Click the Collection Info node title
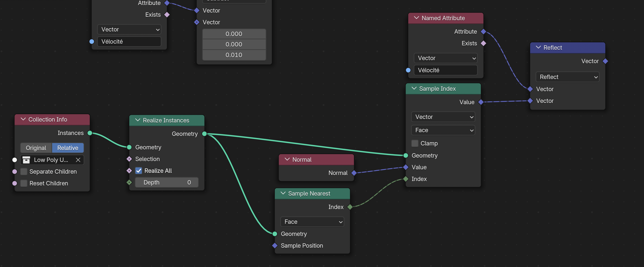The width and height of the screenshot is (644, 267). pyautogui.click(x=48, y=120)
